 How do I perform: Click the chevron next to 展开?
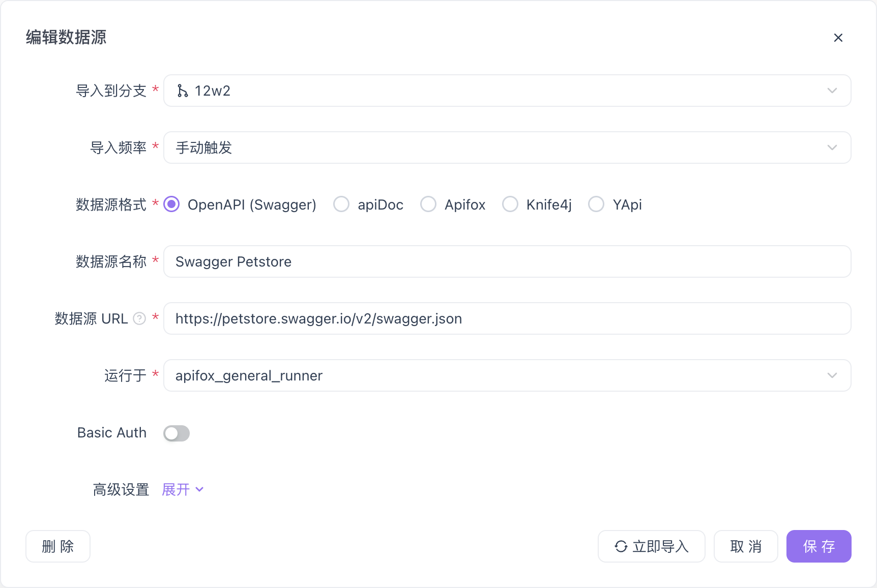click(x=199, y=489)
